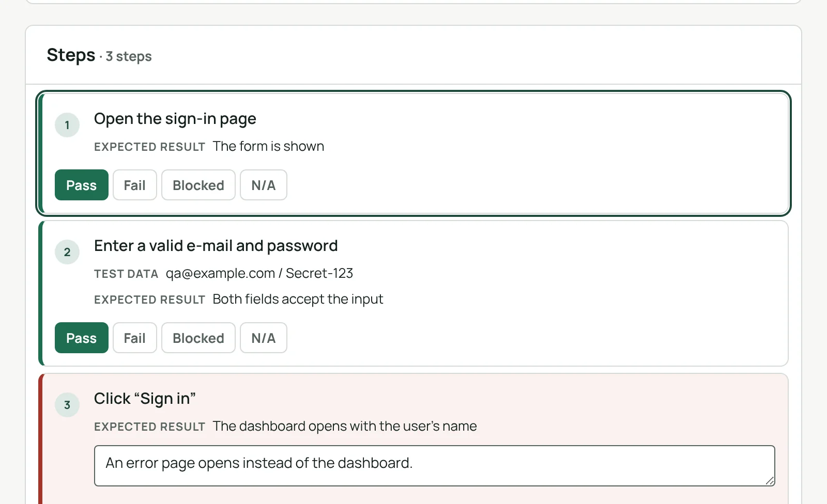
Task: Click the 'Click “Sign in”' step title
Action: point(145,399)
